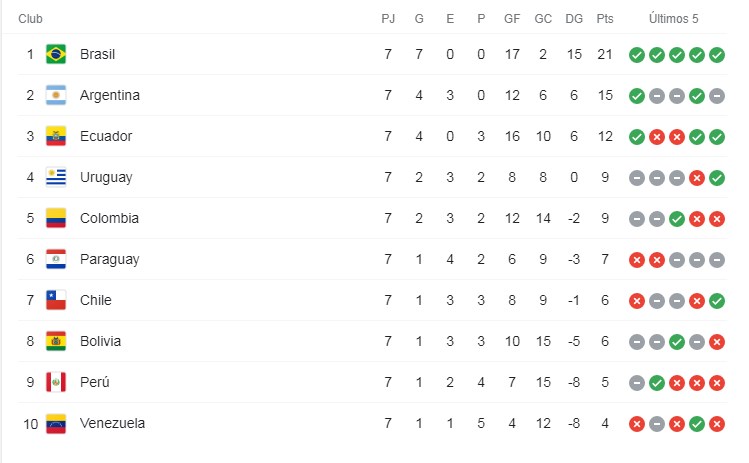
Task: Click Brasil's most recent win indicator
Action: (716, 55)
